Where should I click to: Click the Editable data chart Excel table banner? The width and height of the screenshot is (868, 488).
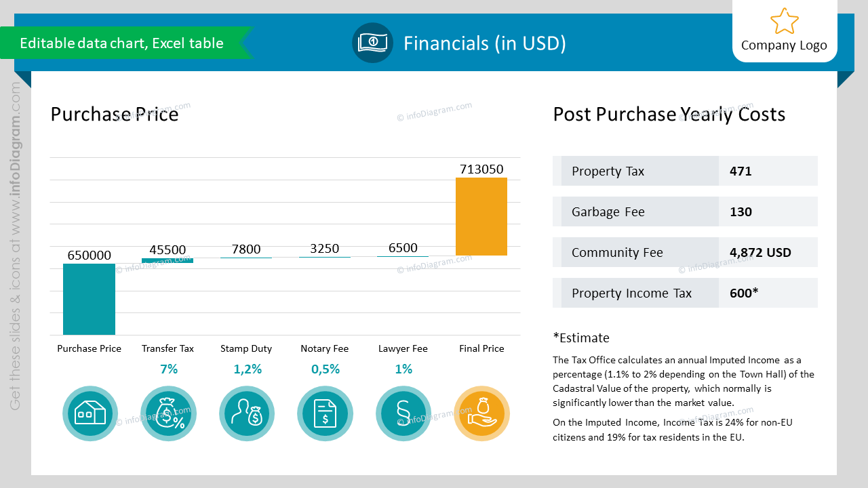(122, 43)
